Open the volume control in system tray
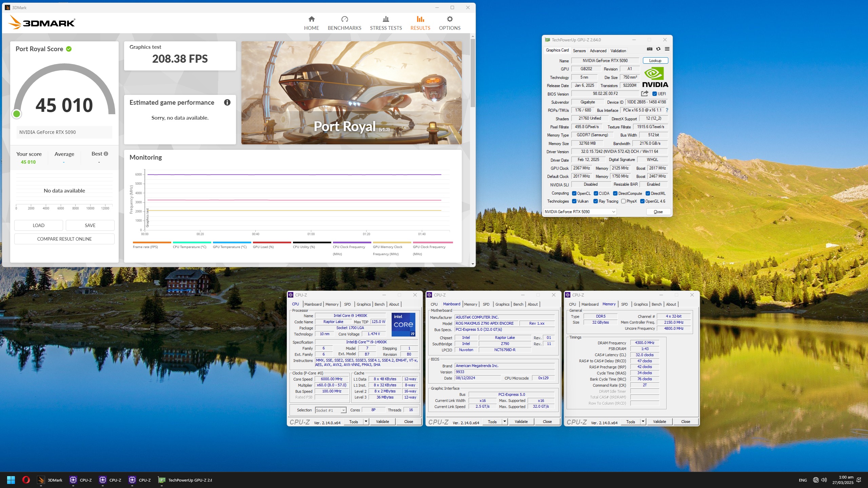868x488 pixels. [824, 480]
